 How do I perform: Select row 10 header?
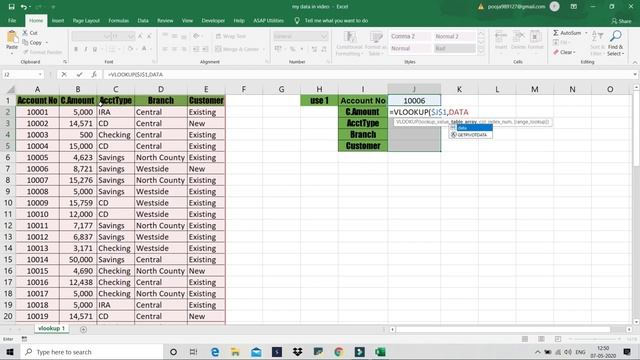pos(8,203)
